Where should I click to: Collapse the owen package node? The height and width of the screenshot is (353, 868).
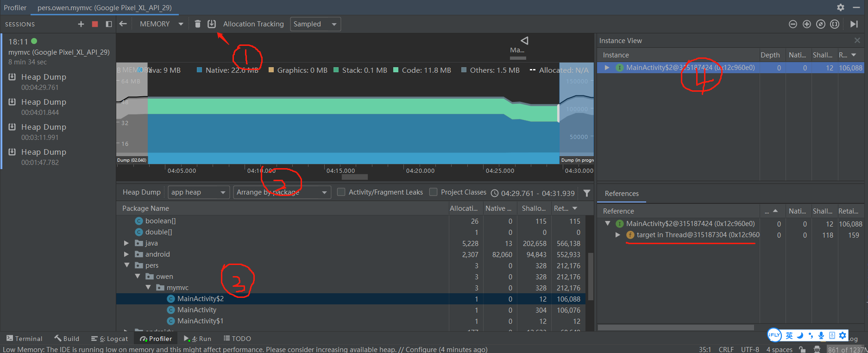click(x=138, y=277)
